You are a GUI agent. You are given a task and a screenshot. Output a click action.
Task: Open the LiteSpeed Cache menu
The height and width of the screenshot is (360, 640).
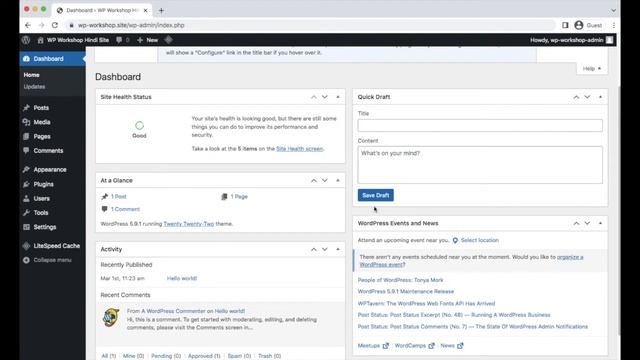[x=56, y=246]
